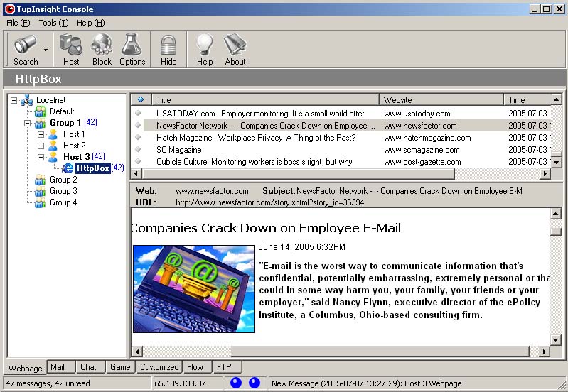Select the NewsFactor Network message row

[x=341, y=126]
